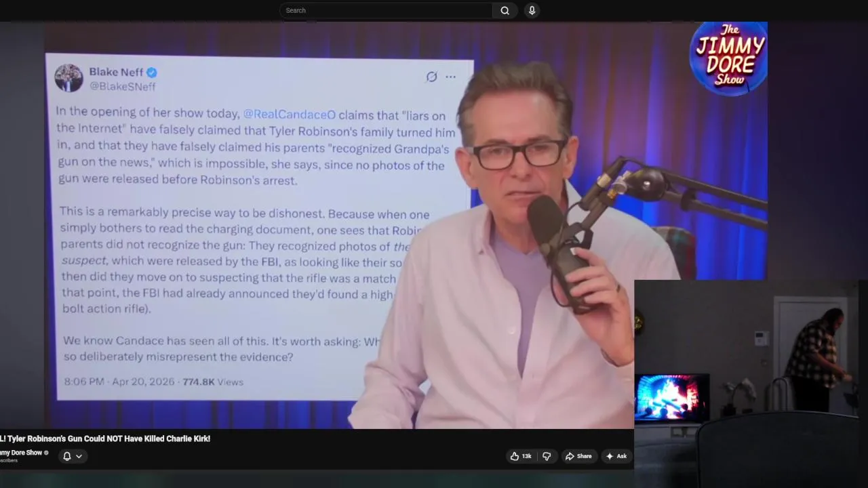Open the Jimmy Dore Show channel name
868x488 pixels.
pyautogui.click(x=21, y=453)
